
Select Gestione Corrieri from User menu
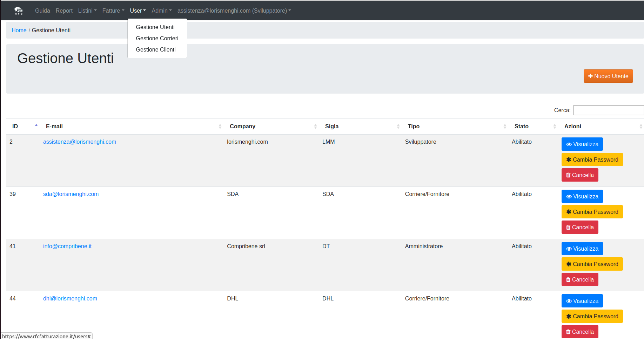[157, 38]
